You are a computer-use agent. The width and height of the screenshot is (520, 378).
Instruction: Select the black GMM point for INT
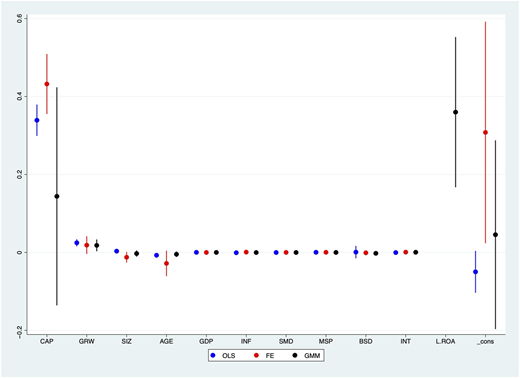pyautogui.click(x=416, y=252)
